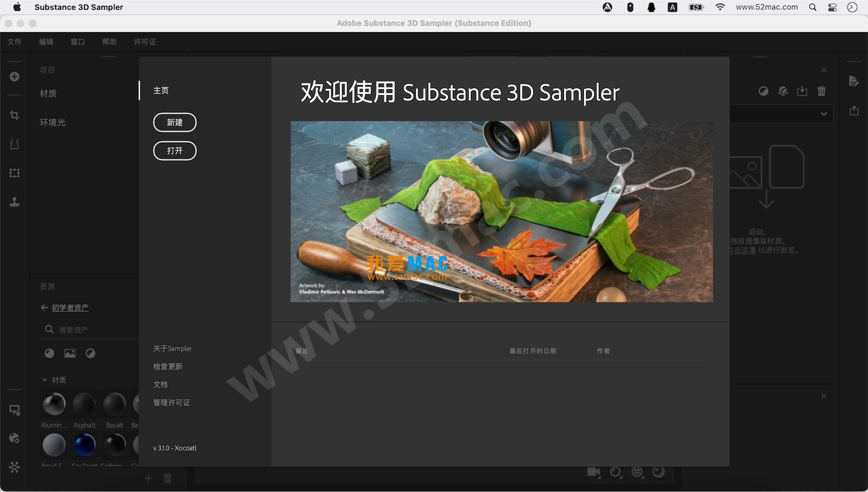Click the share export icon on right sidebar
The height and width of the screenshot is (492, 868).
[x=854, y=110]
